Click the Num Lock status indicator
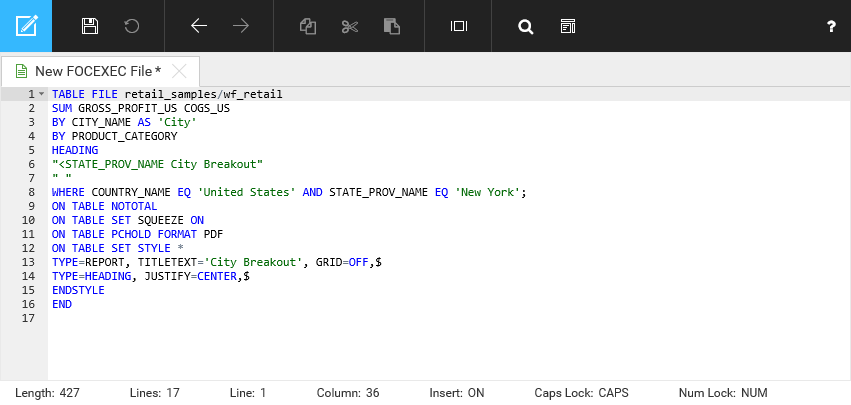This screenshot has height=405, width=851. point(723,393)
